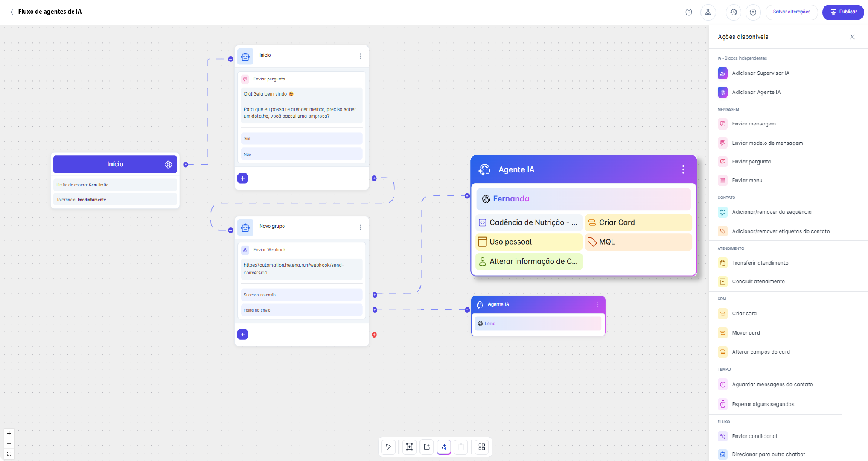Open the flow settings gear

pyautogui.click(x=753, y=12)
